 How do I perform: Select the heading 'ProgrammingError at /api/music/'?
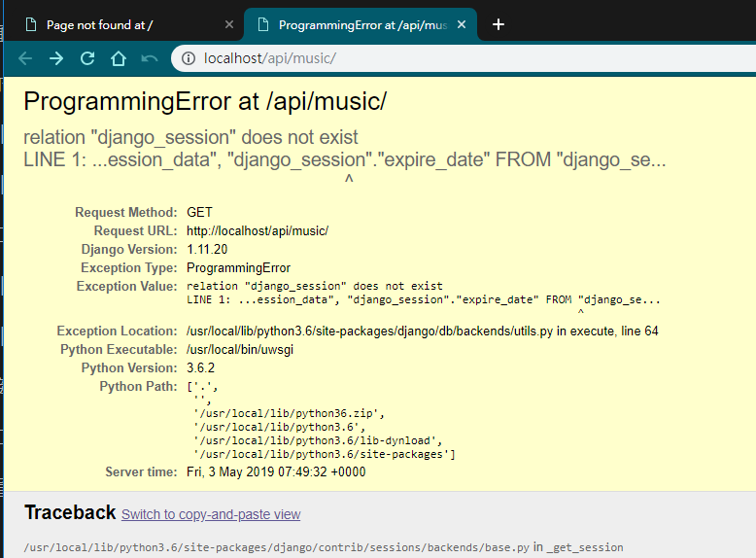tap(205, 102)
